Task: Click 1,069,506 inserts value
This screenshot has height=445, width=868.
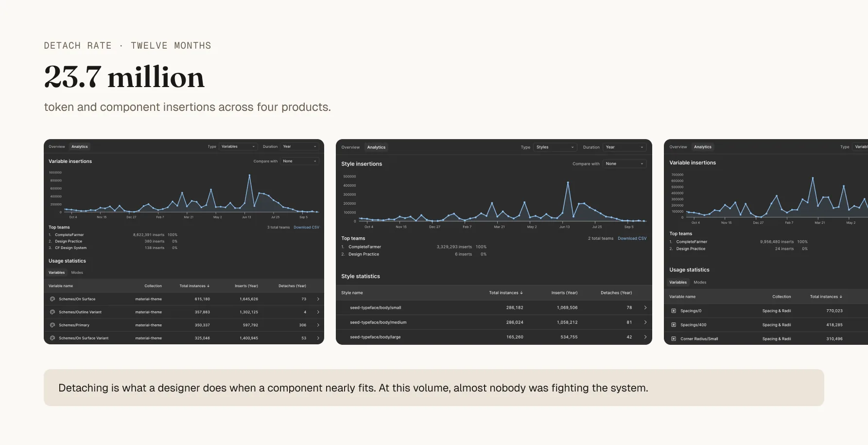Action: tap(567, 307)
